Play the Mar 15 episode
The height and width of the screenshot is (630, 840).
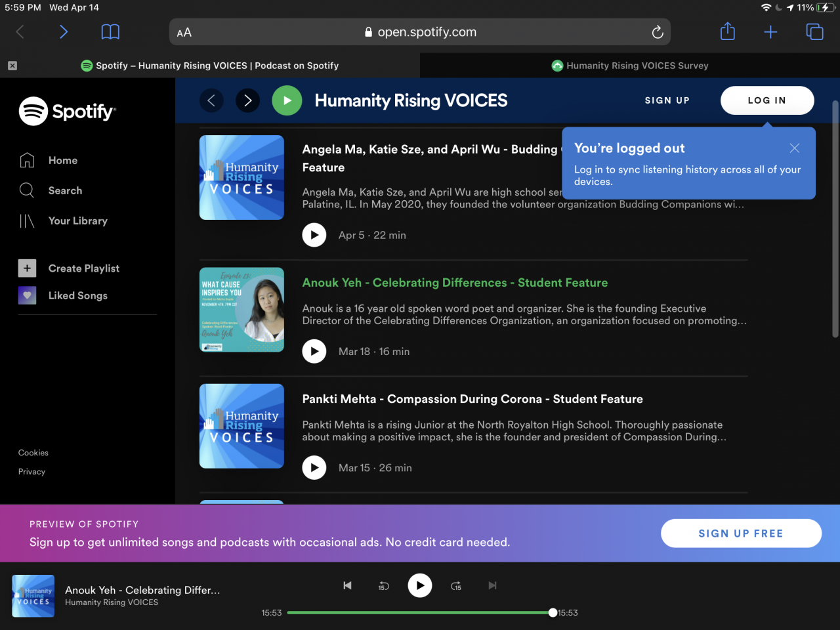click(314, 467)
